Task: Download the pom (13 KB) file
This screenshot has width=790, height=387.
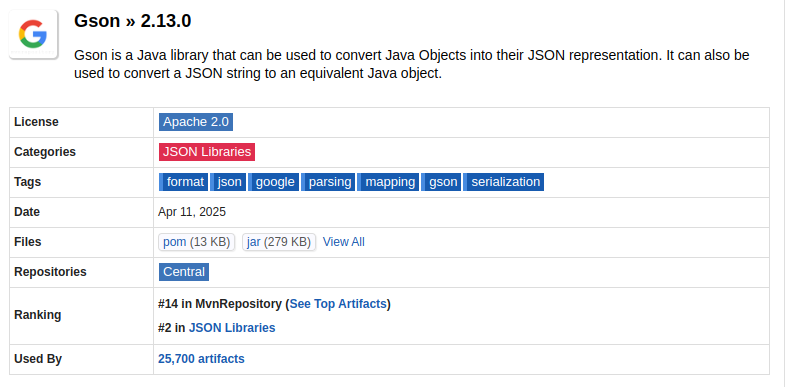Action: pos(196,242)
